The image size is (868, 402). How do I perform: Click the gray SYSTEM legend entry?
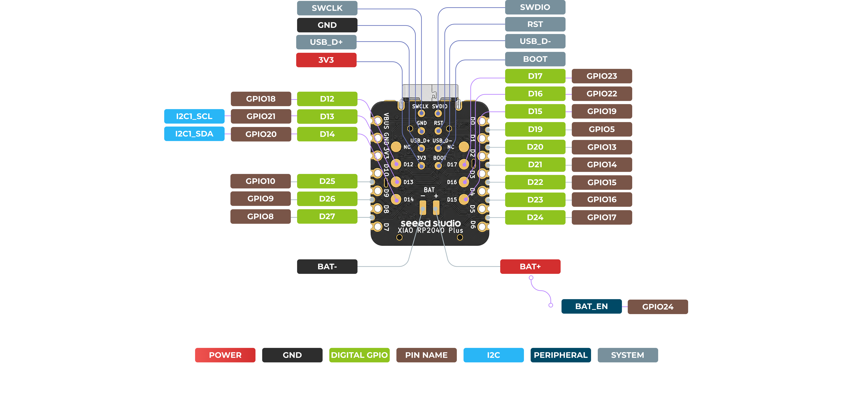(x=628, y=355)
